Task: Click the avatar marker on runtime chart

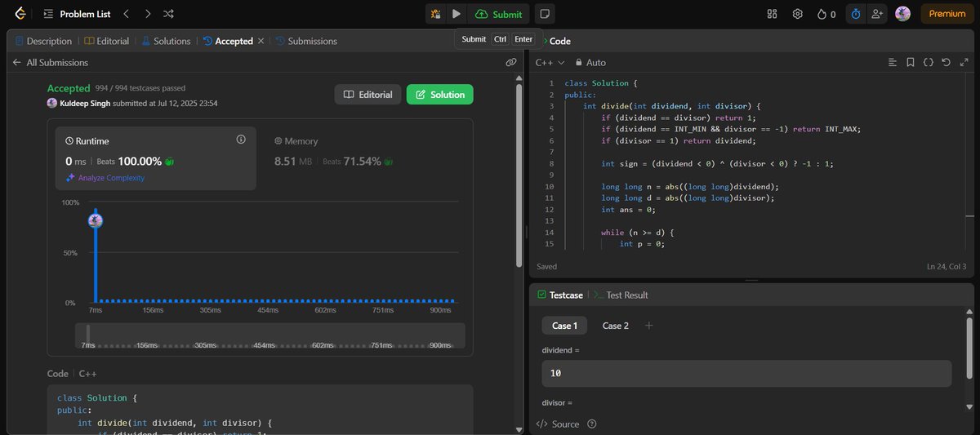Action: (x=96, y=220)
